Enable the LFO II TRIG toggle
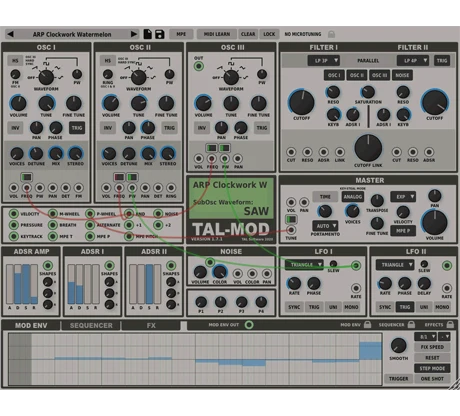This screenshot has height=416, width=460. point(405,307)
